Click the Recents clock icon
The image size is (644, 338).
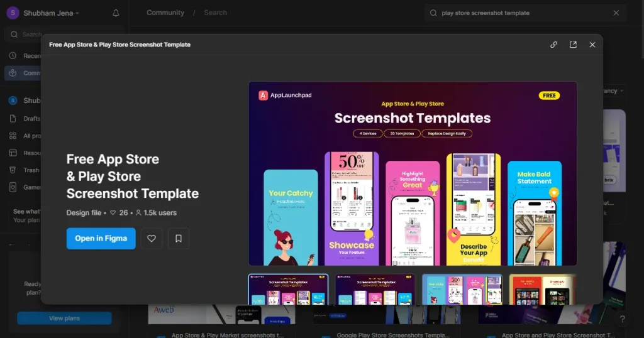(13, 56)
